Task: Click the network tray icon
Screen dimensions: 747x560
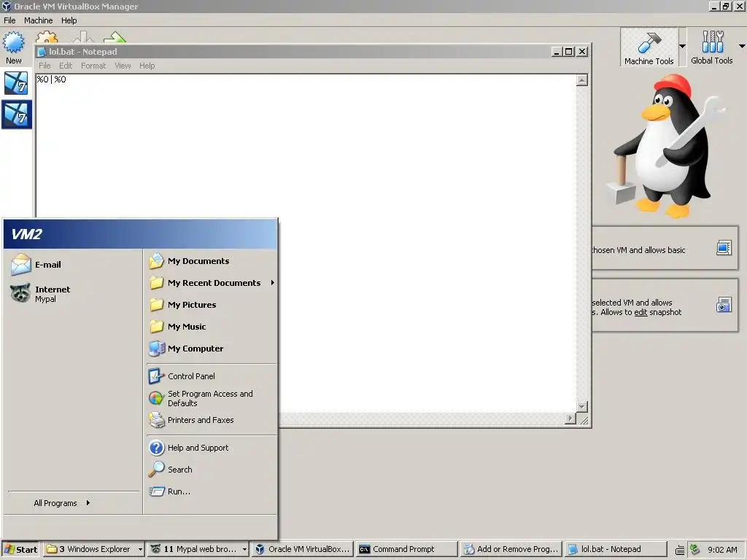Action: [x=694, y=549]
